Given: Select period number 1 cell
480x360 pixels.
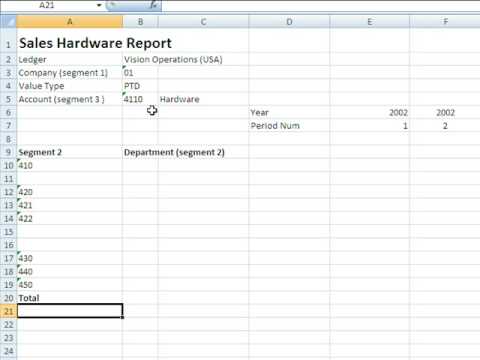Looking at the screenshot, I should pyautogui.click(x=369, y=126).
